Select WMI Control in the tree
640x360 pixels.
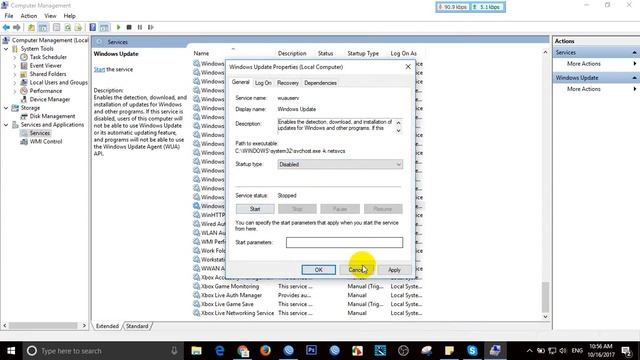click(46, 142)
